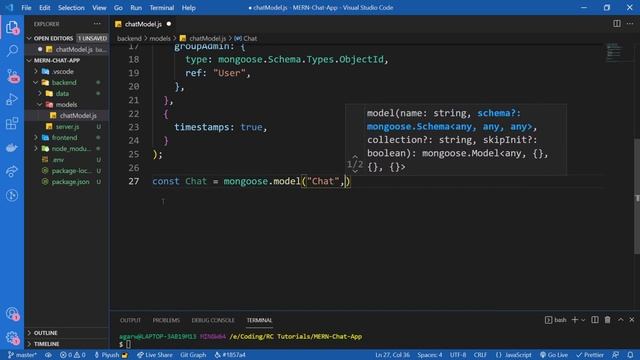Open Explorer Views and More Actions ellipsis
Image resolution: width=640 pixels, height=360 pixels.
[97, 24]
